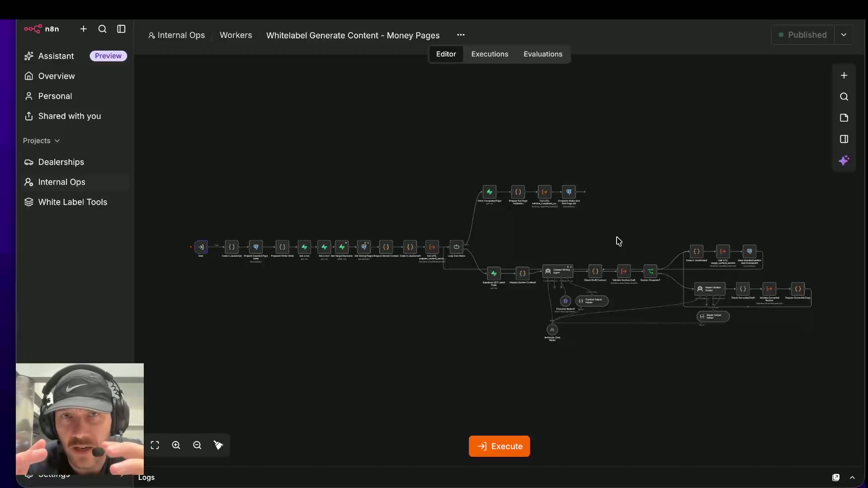Collapse the Projects section chevron

point(57,141)
